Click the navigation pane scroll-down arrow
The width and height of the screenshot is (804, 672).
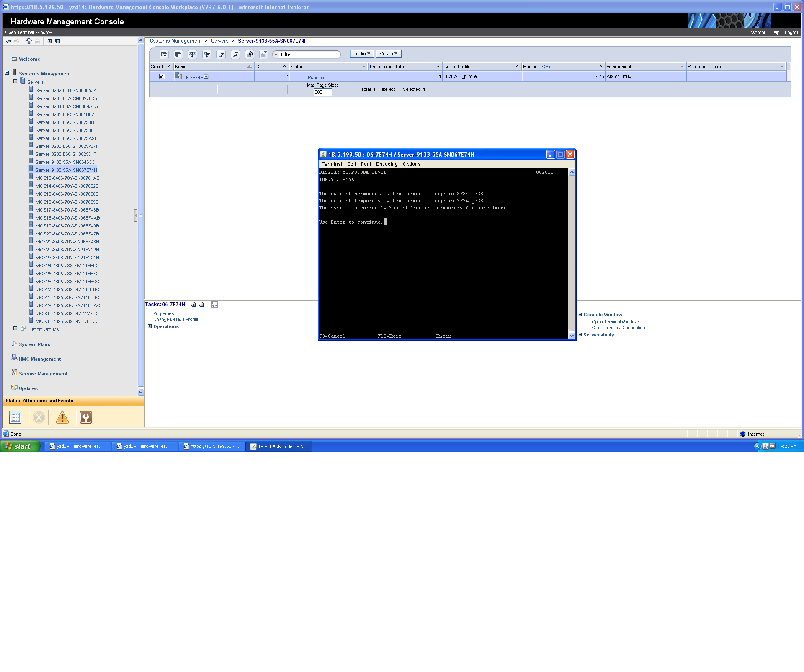(141, 393)
